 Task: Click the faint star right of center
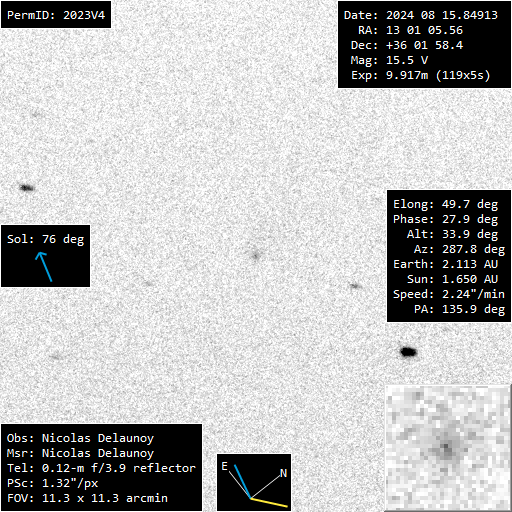(x=355, y=286)
